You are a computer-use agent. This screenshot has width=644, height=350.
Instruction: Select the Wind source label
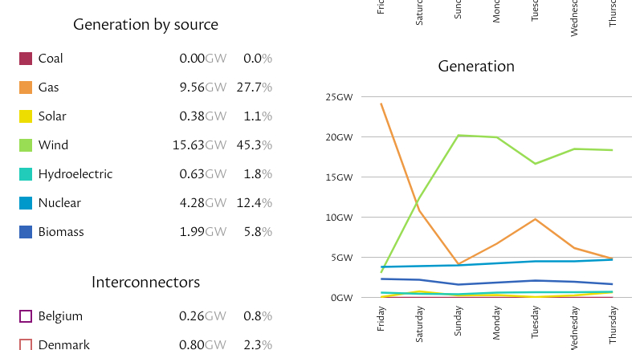click(53, 145)
